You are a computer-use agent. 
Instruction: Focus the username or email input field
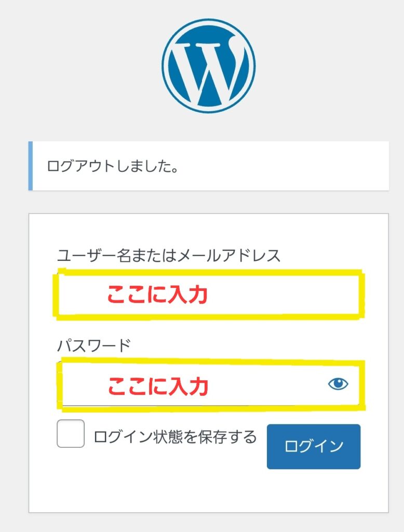tap(209, 295)
